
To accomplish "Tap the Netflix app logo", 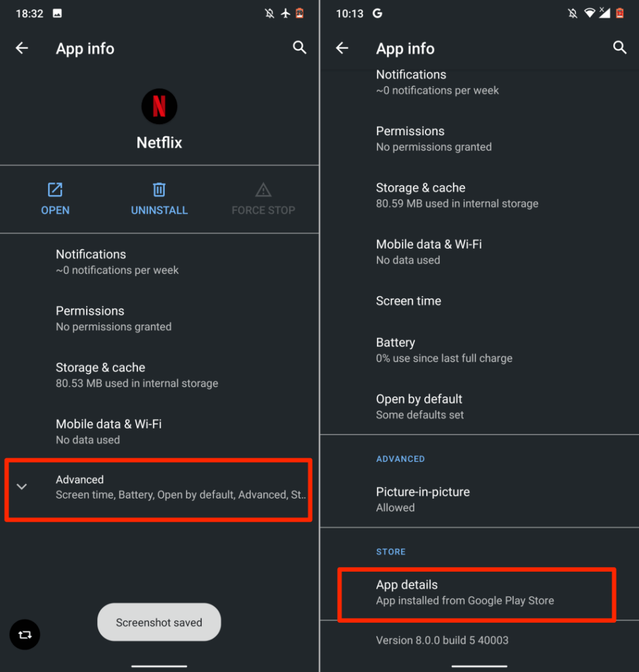I will pyautogui.click(x=159, y=106).
